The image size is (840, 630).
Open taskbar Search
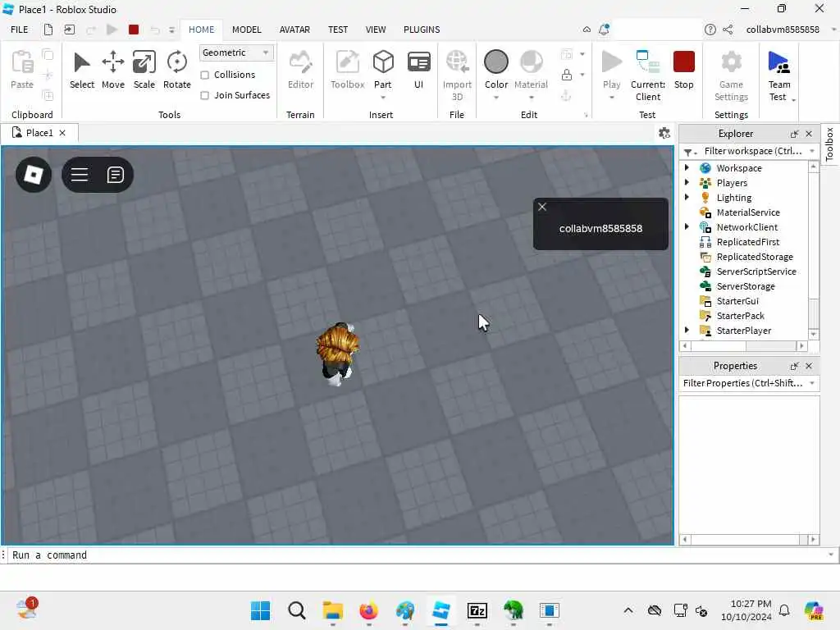coord(296,610)
